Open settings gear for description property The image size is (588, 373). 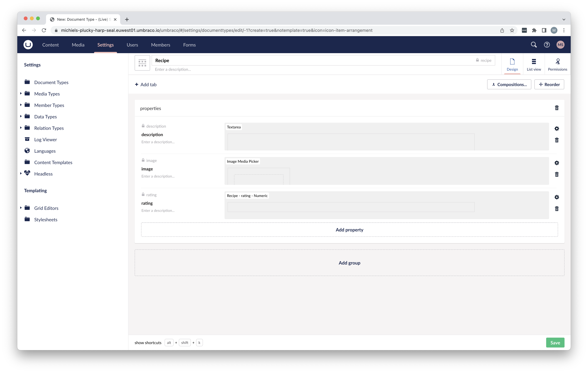(x=557, y=129)
